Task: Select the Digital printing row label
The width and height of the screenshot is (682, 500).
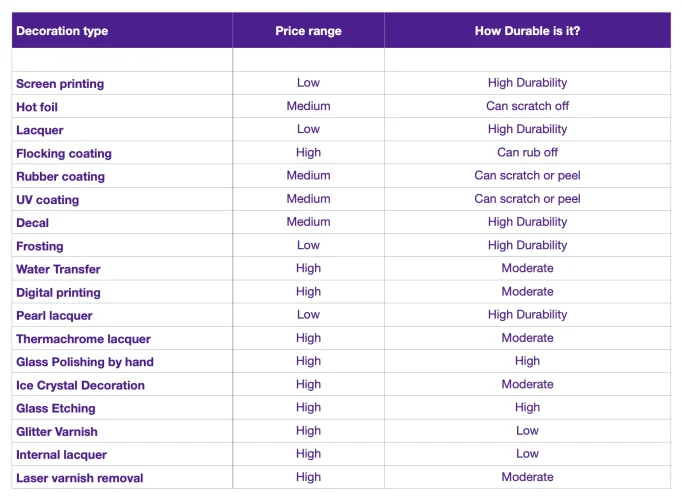Action: (58, 293)
